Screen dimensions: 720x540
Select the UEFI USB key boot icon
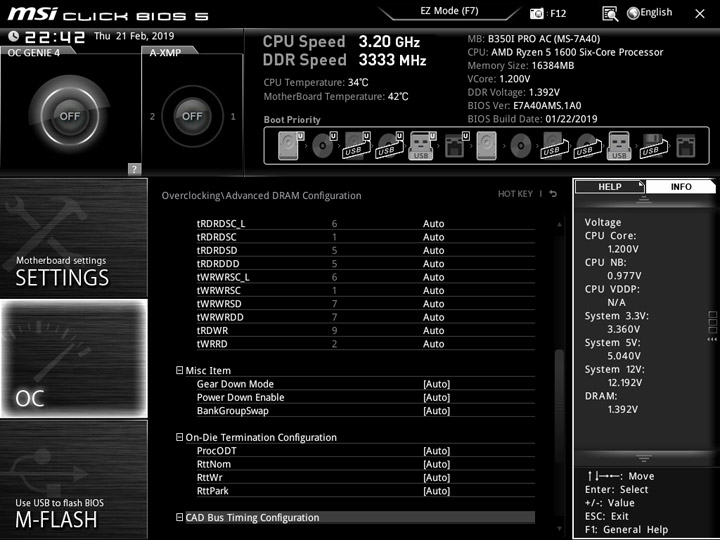[x=422, y=146]
